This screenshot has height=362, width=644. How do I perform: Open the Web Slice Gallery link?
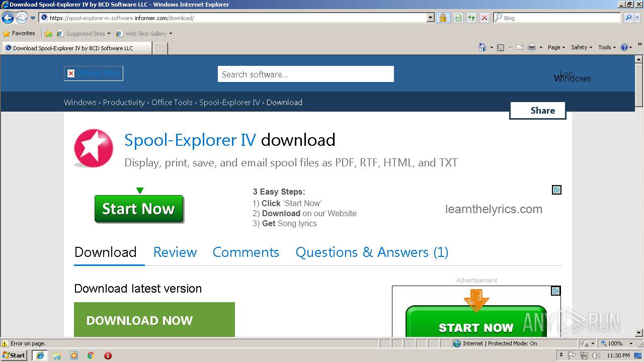tap(144, 34)
